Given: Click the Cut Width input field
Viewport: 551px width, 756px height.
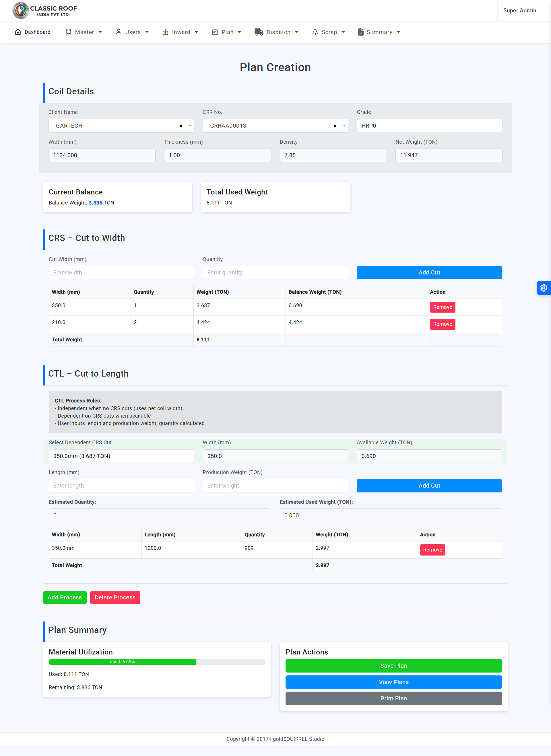Looking at the screenshot, I should coord(121,272).
